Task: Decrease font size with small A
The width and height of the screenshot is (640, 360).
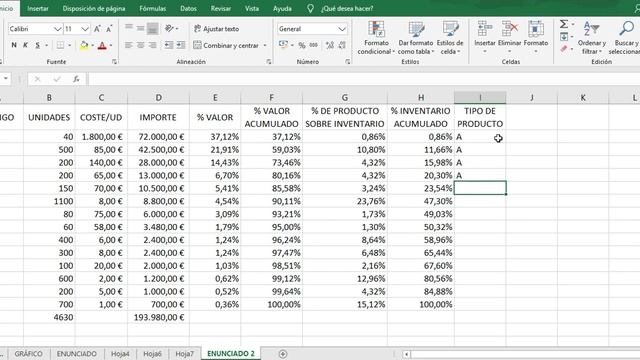Action: click(x=109, y=29)
